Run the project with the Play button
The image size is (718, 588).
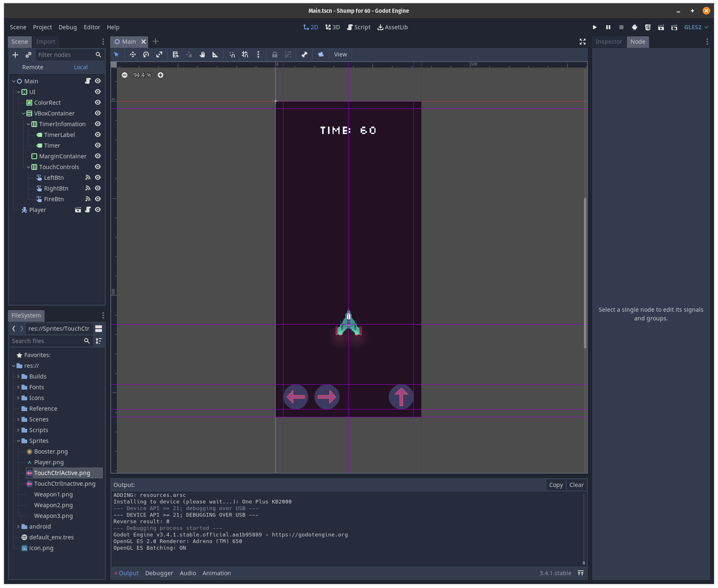coord(595,27)
